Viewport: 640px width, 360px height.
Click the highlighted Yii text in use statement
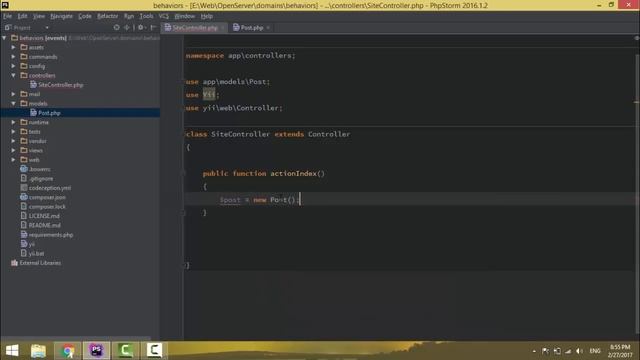(209, 95)
